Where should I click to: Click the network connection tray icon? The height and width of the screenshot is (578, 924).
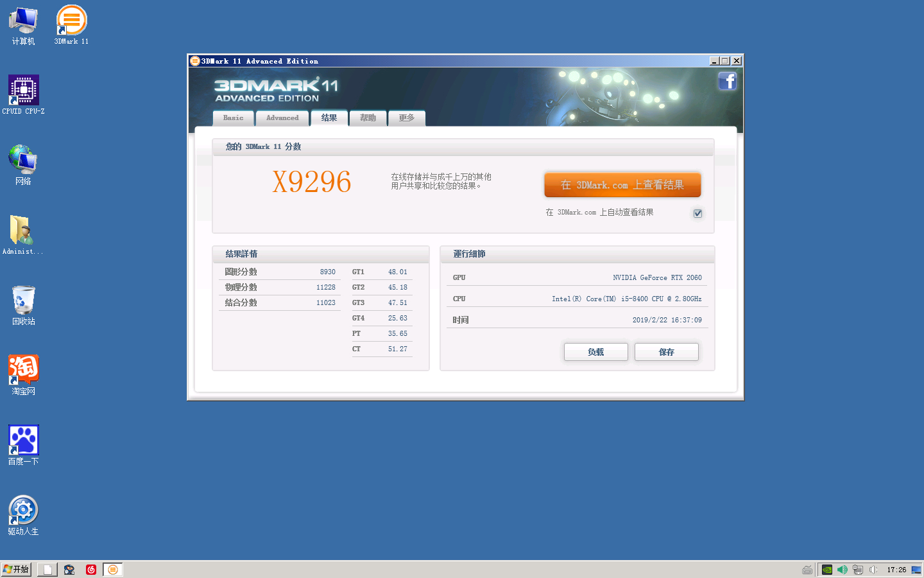[858, 570]
